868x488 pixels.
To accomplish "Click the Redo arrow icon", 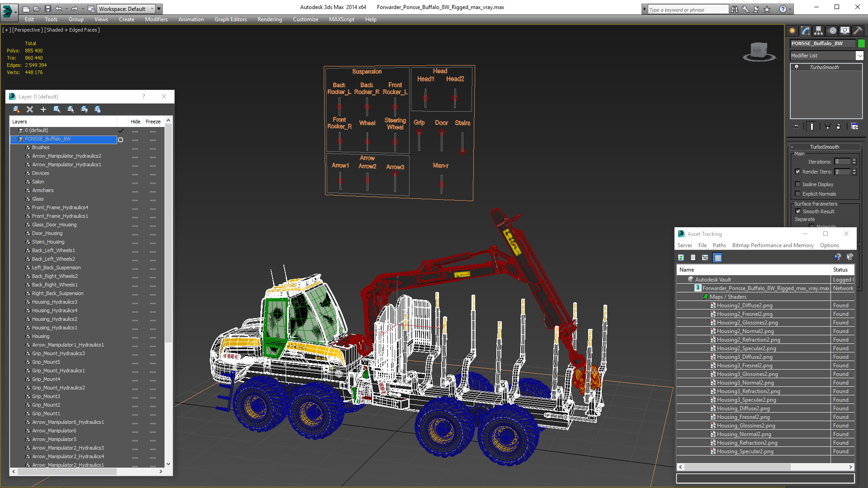I will (75, 9).
